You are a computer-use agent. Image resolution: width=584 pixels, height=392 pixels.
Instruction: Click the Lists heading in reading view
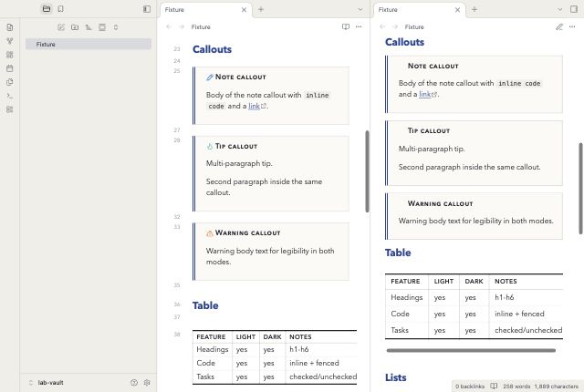point(395,377)
